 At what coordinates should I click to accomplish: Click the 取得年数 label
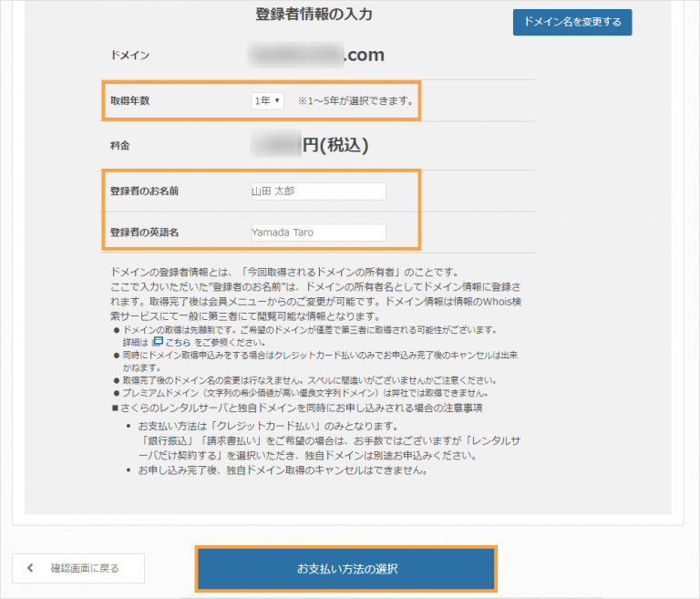tap(129, 101)
